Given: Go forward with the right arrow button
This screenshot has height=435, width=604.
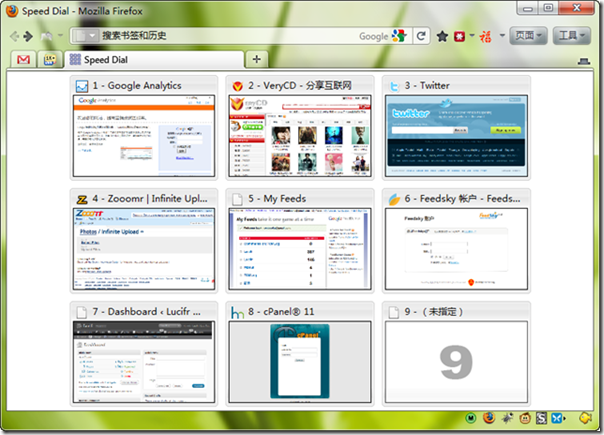Looking at the screenshot, I should point(28,36).
